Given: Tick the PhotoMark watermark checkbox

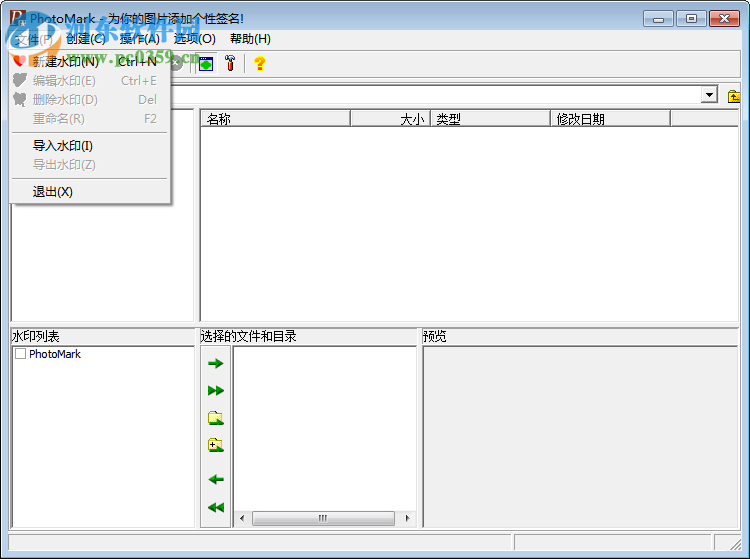Looking at the screenshot, I should tap(21, 354).
